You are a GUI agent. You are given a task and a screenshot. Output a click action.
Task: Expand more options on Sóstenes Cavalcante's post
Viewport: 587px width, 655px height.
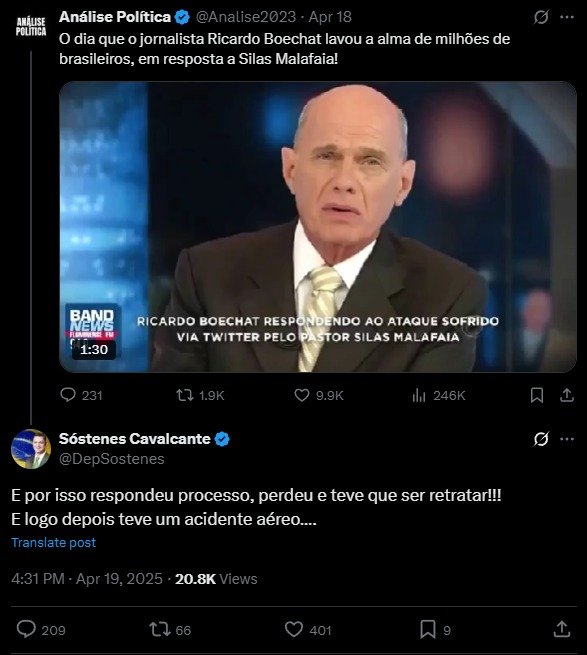point(567,439)
